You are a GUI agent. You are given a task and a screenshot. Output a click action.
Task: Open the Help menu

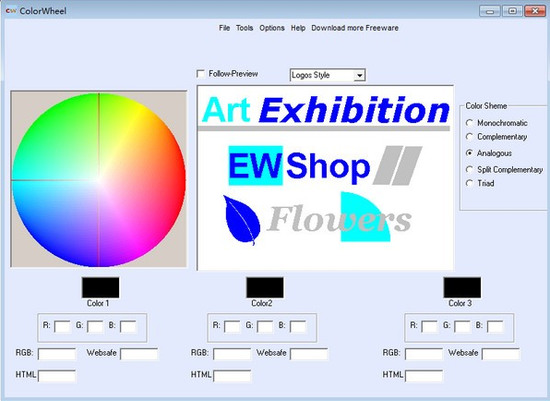tap(298, 28)
